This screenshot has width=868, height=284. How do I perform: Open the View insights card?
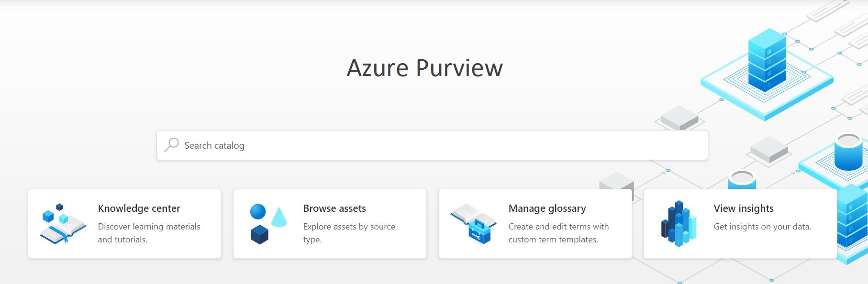[x=741, y=223]
